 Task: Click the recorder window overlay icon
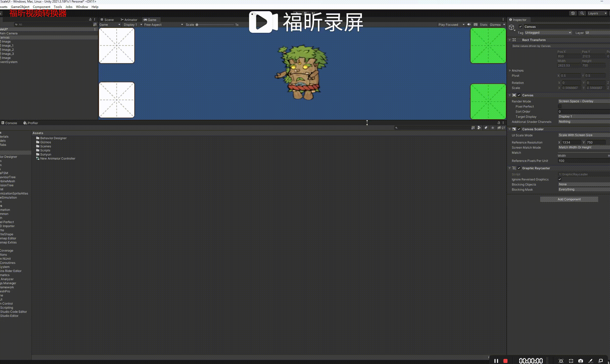[x=601, y=361]
